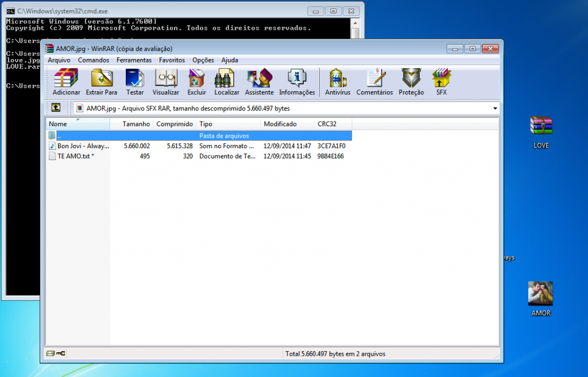This screenshot has width=588, height=377.
Task: Click the drive icon in status bar
Action: coord(51,353)
